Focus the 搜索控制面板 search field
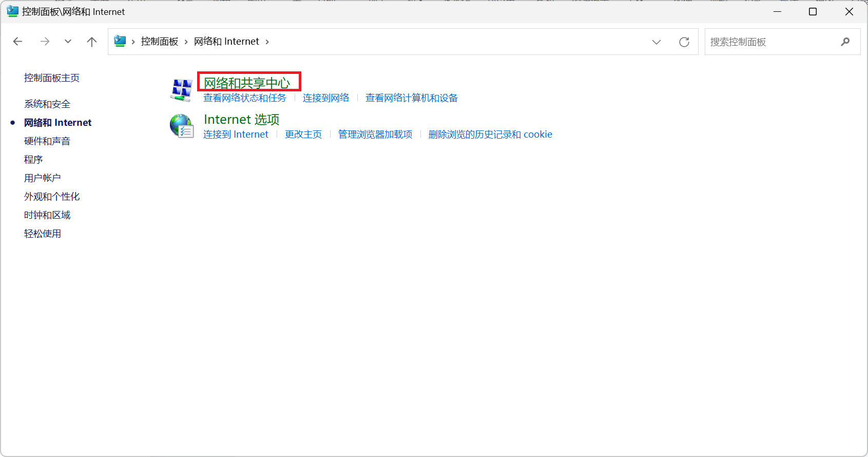This screenshot has height=457, width=868. coord(782,42)
